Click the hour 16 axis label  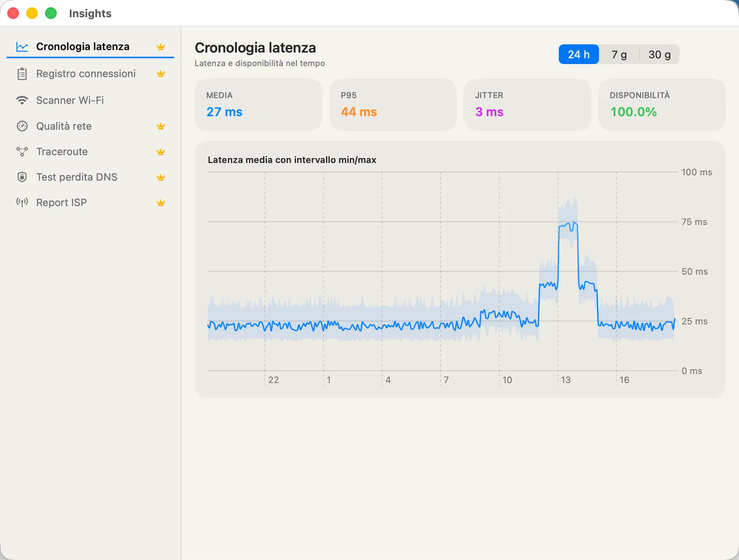624,380
